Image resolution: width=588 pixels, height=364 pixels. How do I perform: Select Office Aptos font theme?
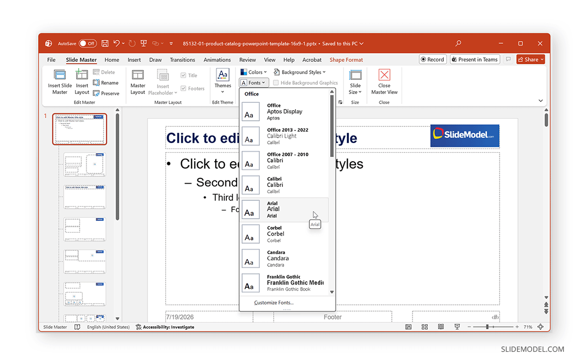284,112
